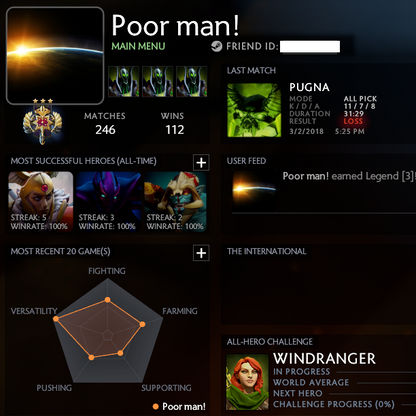Screen dimensions: 416x416
Task: Select the first Rubick hero icon under the name
Action: coord(124,82)
